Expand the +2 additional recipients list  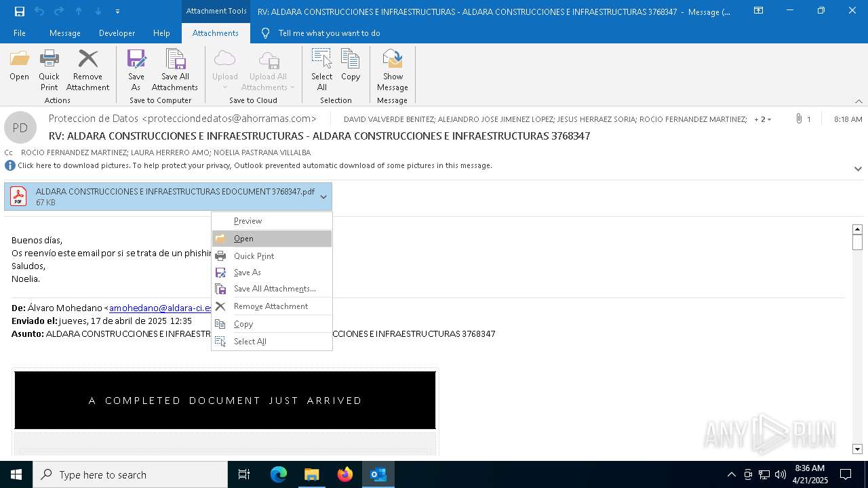click(x=763, y=119)
